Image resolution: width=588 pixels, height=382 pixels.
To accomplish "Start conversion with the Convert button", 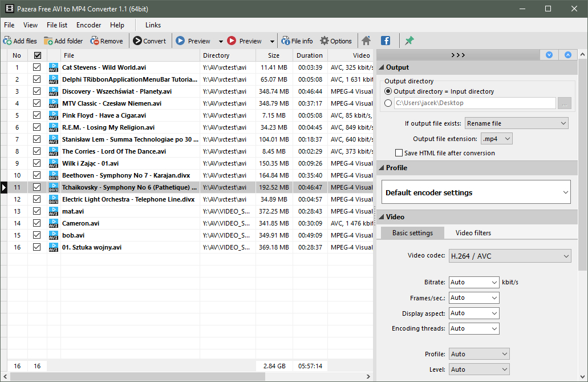I will (149, 41).
